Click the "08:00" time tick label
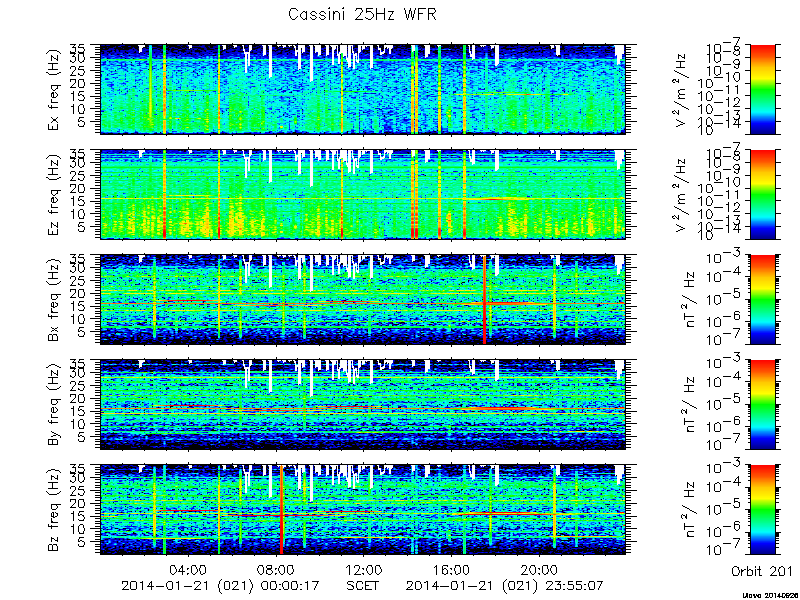 tap(276, 569)
